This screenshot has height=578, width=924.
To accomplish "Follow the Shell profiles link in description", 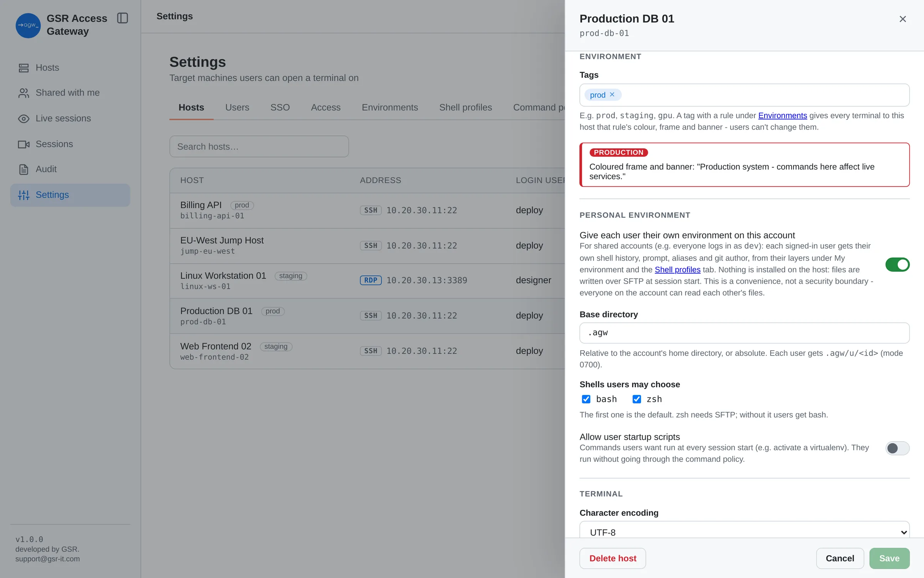I will click(x=678, y=270).
